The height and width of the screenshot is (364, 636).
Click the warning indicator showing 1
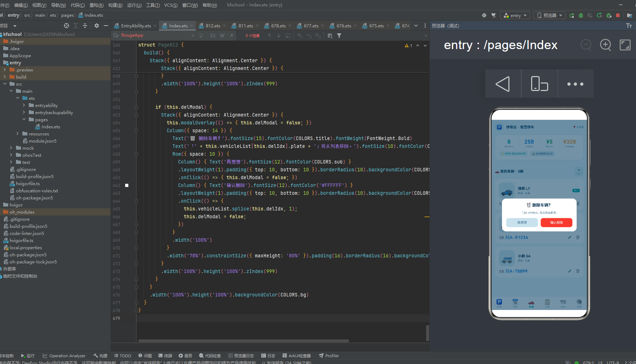408,45
